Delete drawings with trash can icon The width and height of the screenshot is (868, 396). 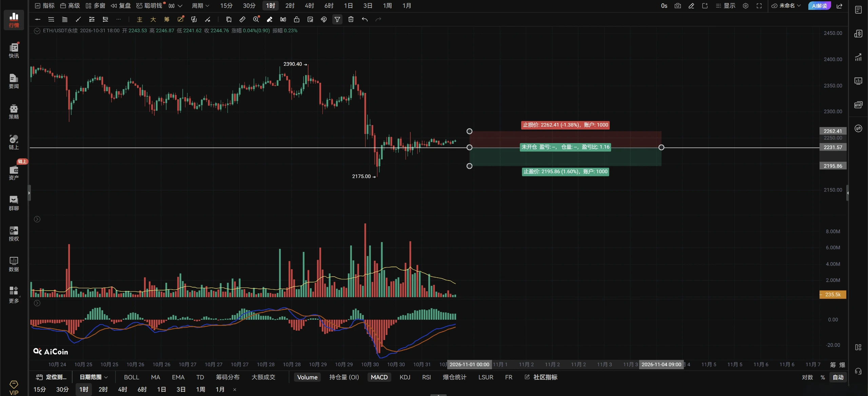[x=351, y=19]
